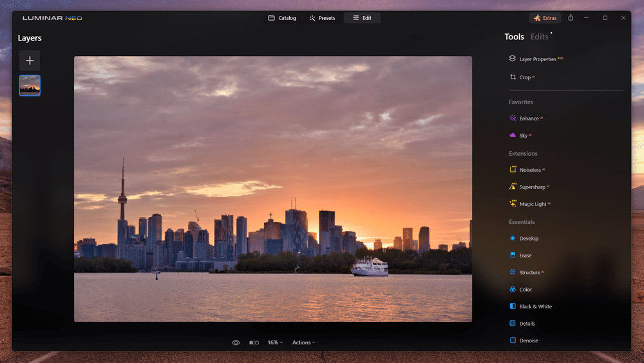Image resolution: width=644 pixels, height=363 pixels.
Task: Open the Black & White tool
Action: (535, 306)
